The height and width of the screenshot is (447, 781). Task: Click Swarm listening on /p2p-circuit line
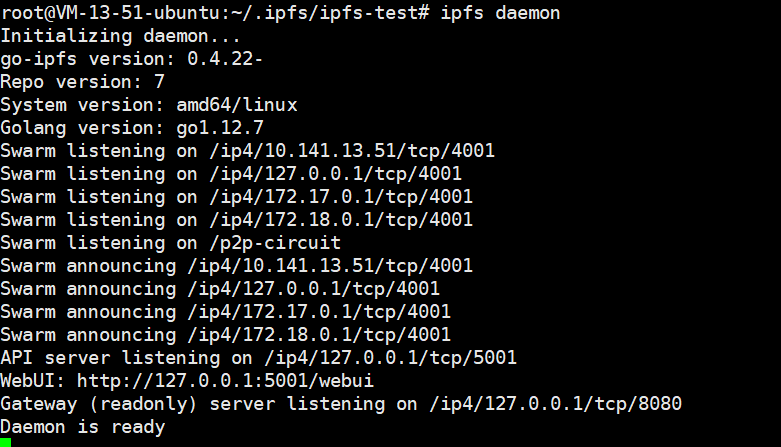pos(170,243)
